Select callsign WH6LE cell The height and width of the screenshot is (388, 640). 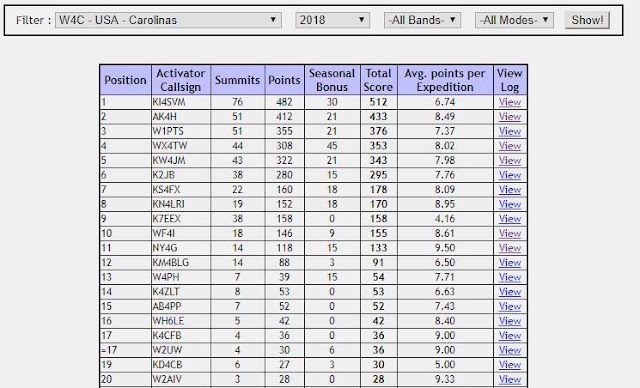coord(181,321)
